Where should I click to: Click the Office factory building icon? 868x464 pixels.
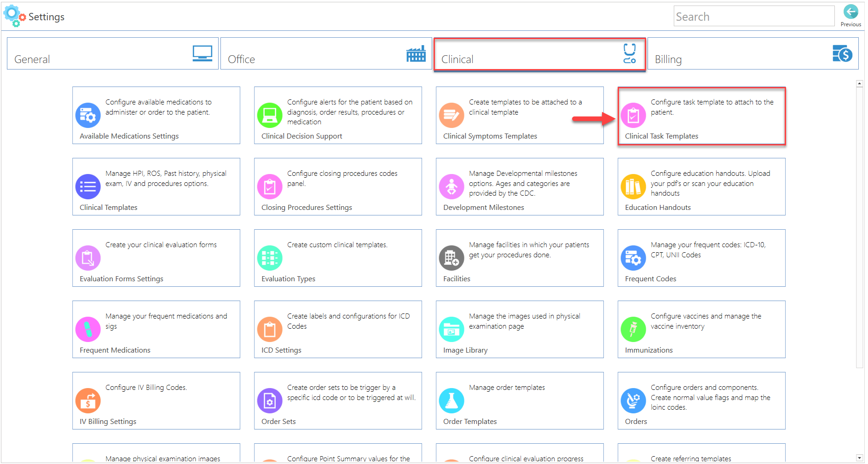click(416, 54)
